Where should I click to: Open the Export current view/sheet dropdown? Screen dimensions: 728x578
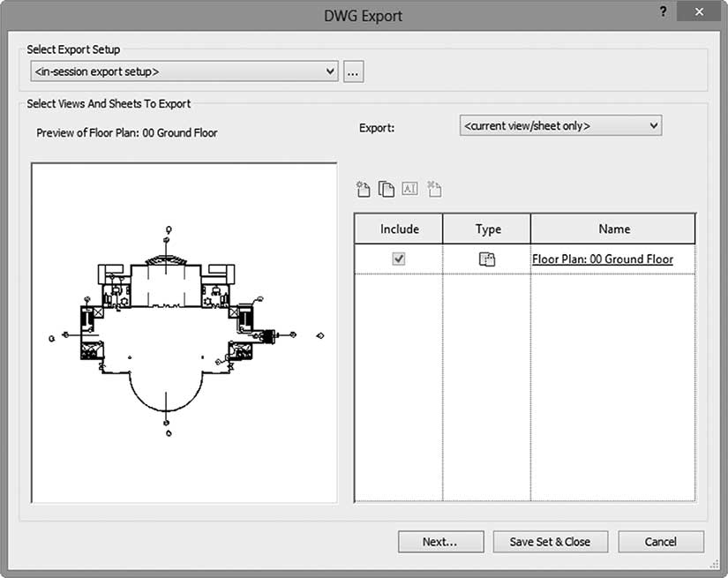pyautogui.click(x=560, y=126)
